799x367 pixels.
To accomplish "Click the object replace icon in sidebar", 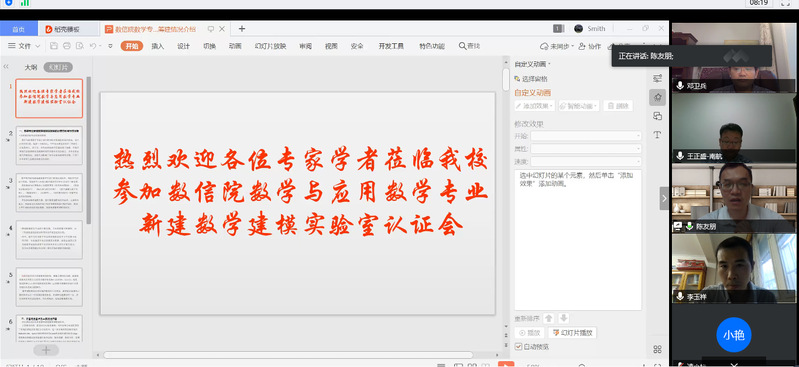I will (x=657, y=116).
